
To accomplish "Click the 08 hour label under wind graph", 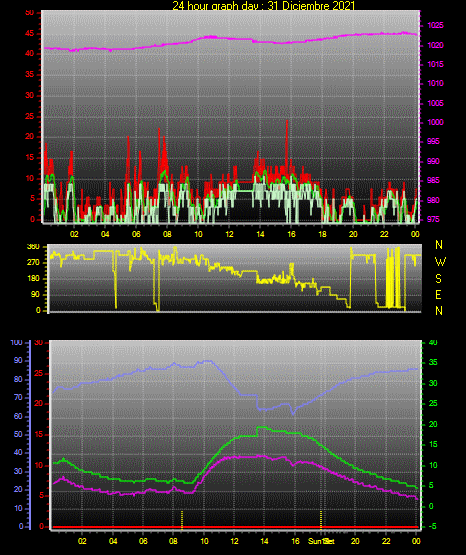I will coord(167,234).
